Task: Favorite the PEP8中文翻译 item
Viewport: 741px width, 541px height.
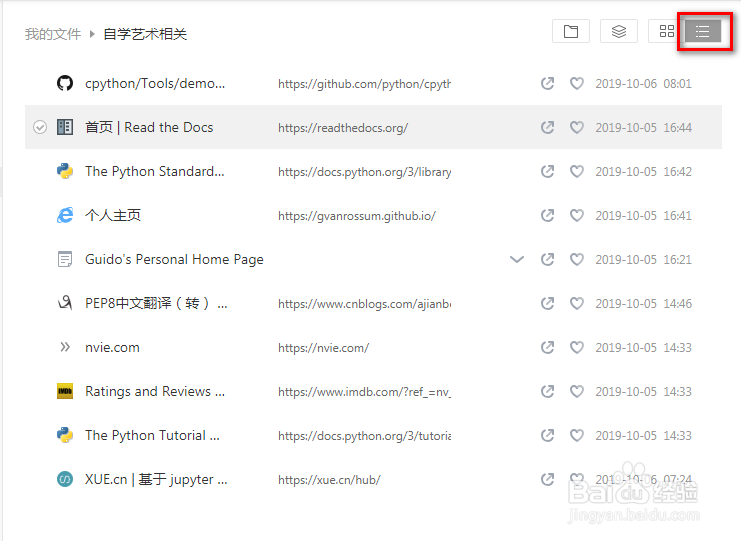Action: click(577, 303)
